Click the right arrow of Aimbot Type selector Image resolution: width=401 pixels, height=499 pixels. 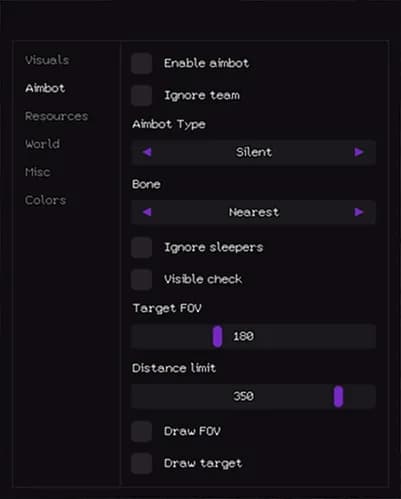coord(359,152)
